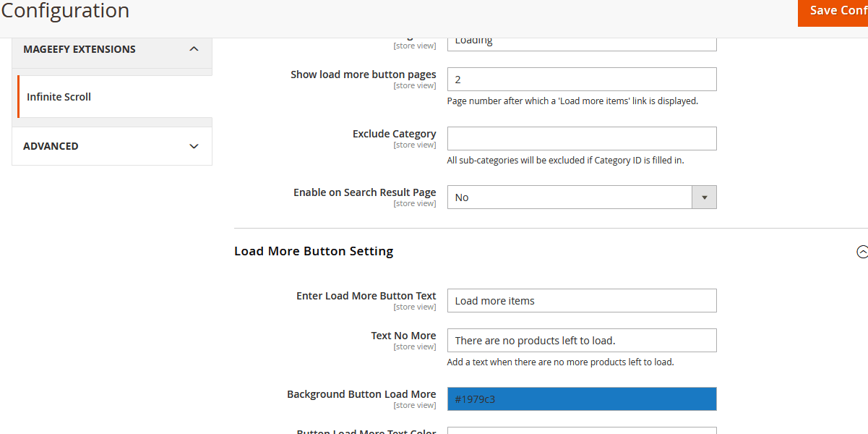Click the Exclude Category label
Image resolution: width=868 pixels, height=434 pixels.
(x=394, y=134)
